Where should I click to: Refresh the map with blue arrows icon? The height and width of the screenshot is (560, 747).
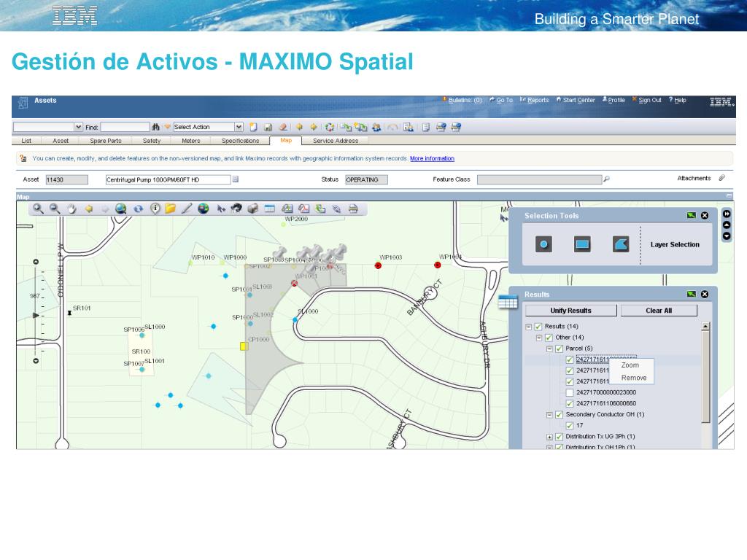(138, 209)
